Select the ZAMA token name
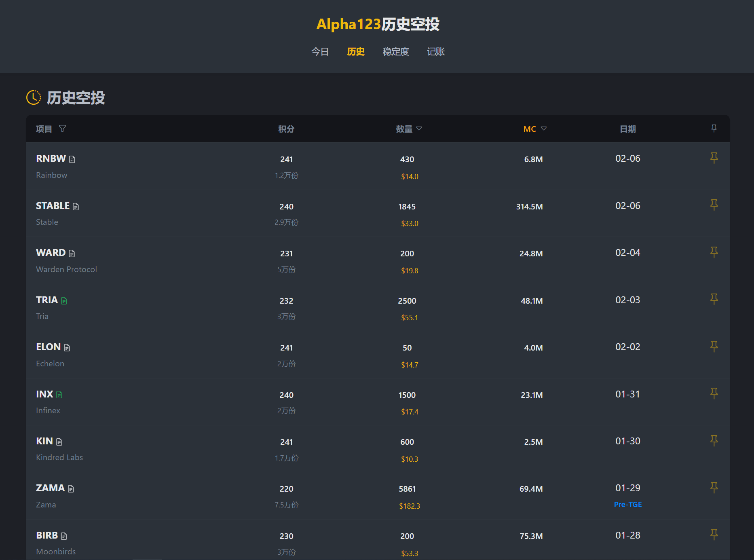Viewport: 754px width, 560px height. click(x=51, y=488)
